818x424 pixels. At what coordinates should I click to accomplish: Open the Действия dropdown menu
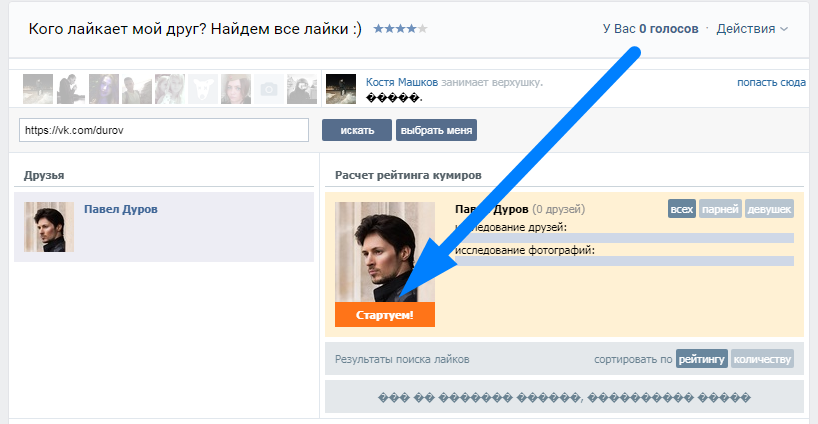point(752,29)
